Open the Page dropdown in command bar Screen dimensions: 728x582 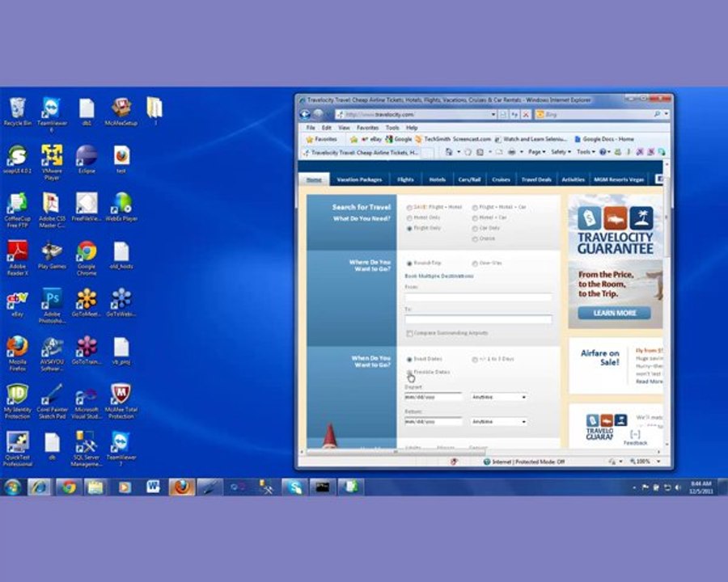(537, 152)
